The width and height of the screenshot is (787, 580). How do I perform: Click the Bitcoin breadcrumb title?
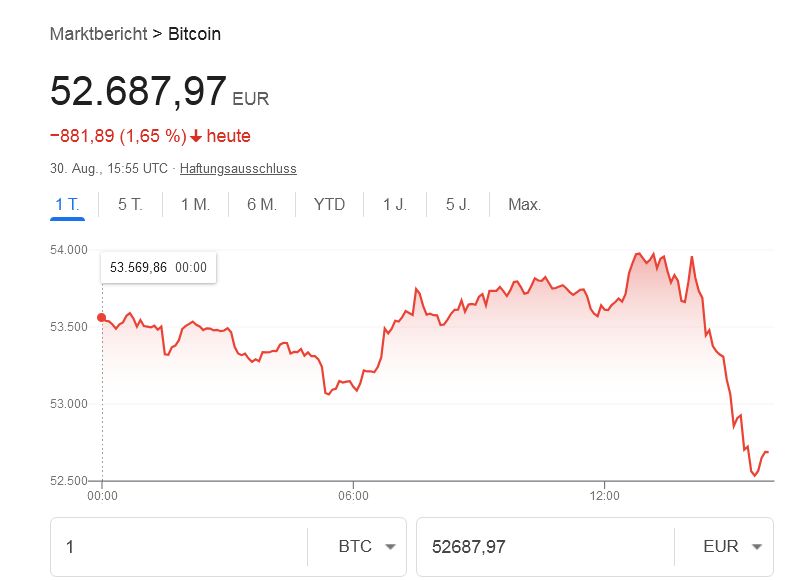coord(194,34)
